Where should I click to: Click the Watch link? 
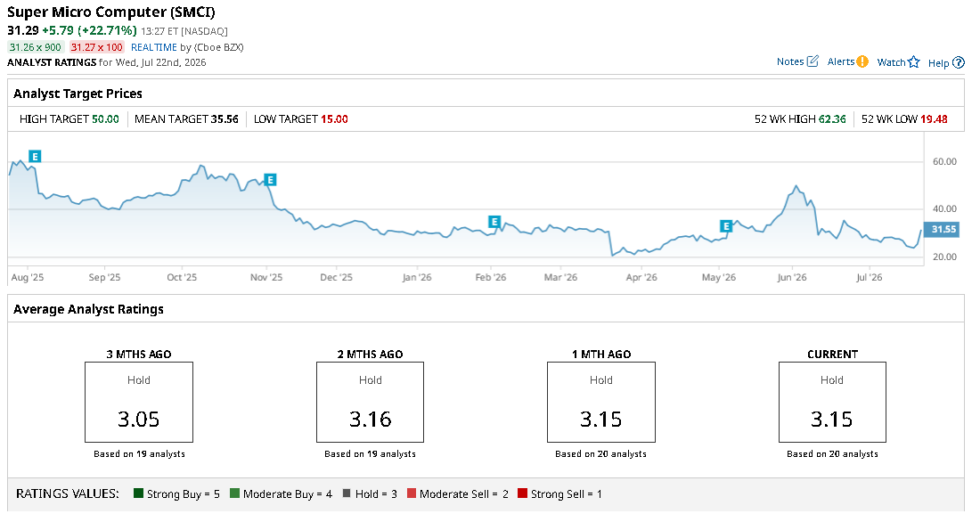click(x=891, y=61)
